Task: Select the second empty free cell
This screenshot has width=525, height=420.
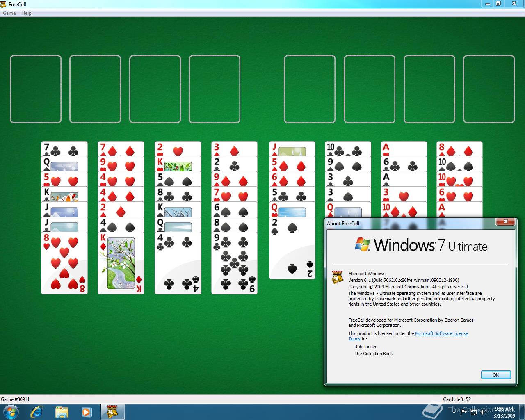Action: (95, 89)
